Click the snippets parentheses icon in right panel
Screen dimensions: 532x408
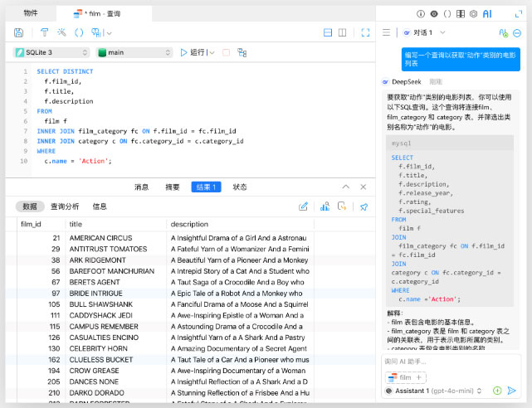tap(447, 14)
